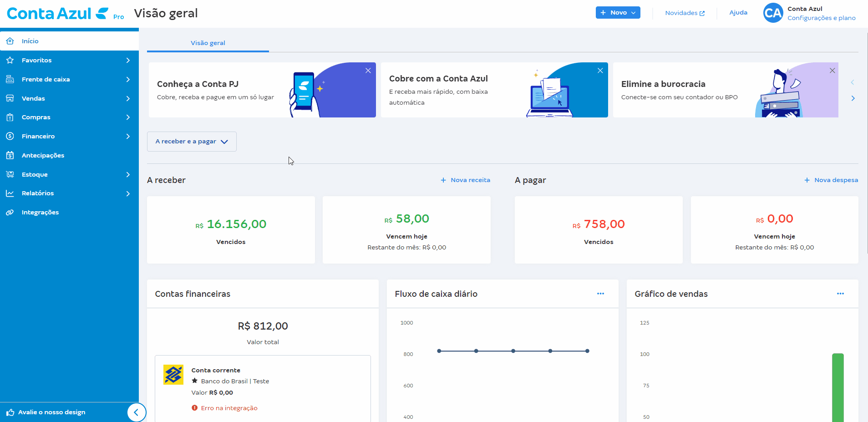Viewport: 868px width, 422px height.
Task: Select the Visão geral tab
Action: [x=208, y=43]
